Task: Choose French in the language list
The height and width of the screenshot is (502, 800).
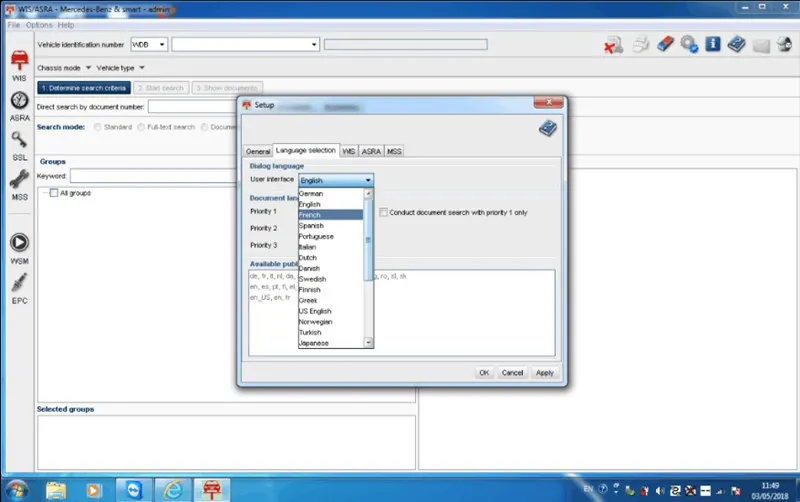Action: pos(331,215)
